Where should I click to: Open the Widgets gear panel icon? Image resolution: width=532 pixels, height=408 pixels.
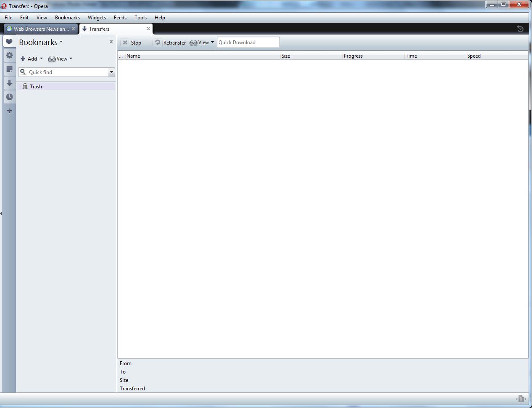[x=9, y=56]
